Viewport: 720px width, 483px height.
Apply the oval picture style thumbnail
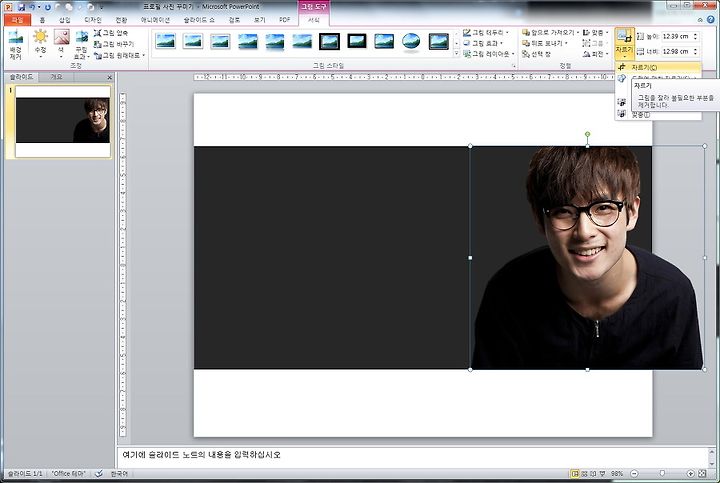click(411, 41)
